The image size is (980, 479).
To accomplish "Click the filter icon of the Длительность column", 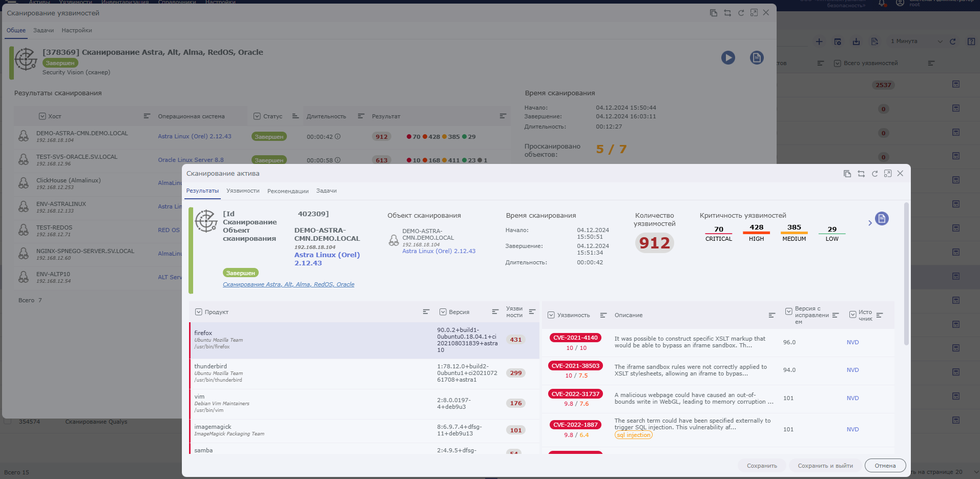I will click(361, 116).
